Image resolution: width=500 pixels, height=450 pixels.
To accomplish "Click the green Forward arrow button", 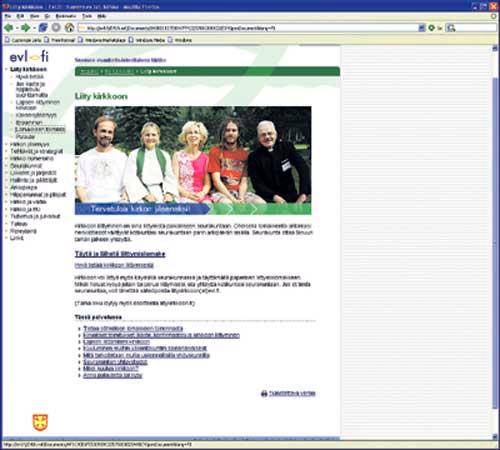I will [25, 28].
